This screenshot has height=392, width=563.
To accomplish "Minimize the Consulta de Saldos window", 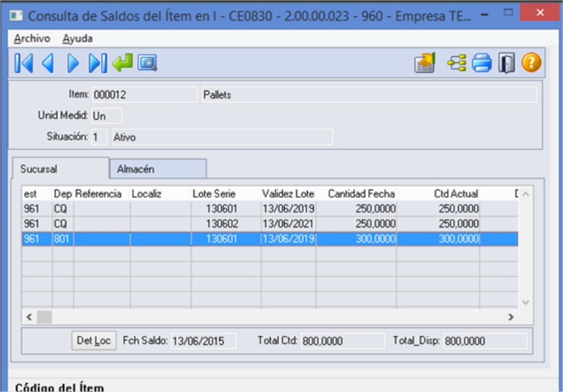I will click(x=484, y=15).
